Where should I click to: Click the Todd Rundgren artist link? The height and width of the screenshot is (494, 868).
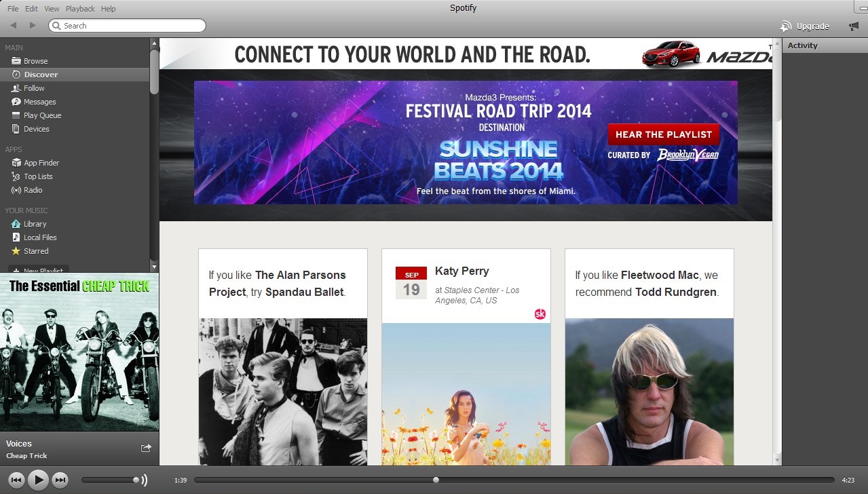675,292
